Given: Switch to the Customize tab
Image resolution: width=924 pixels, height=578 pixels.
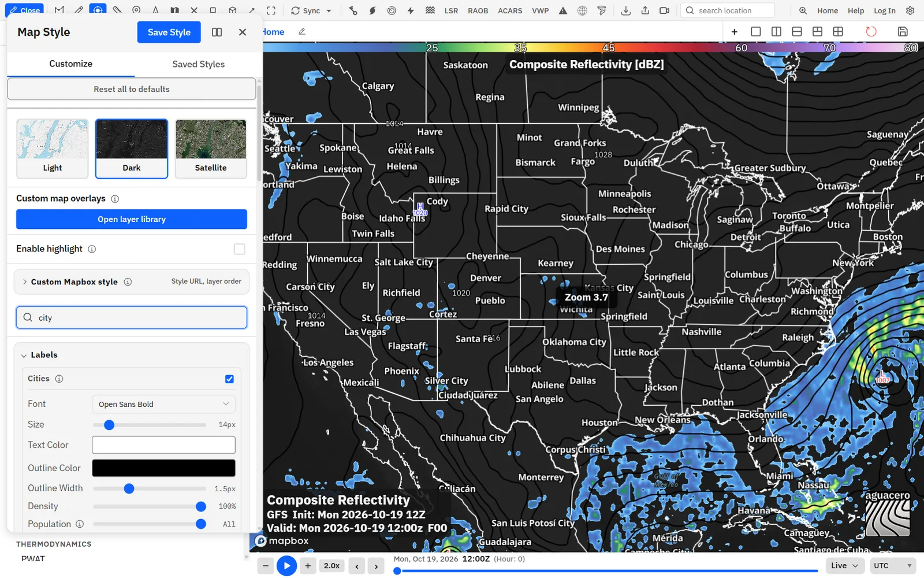Looking at the screenshot, I should [70, 64].
